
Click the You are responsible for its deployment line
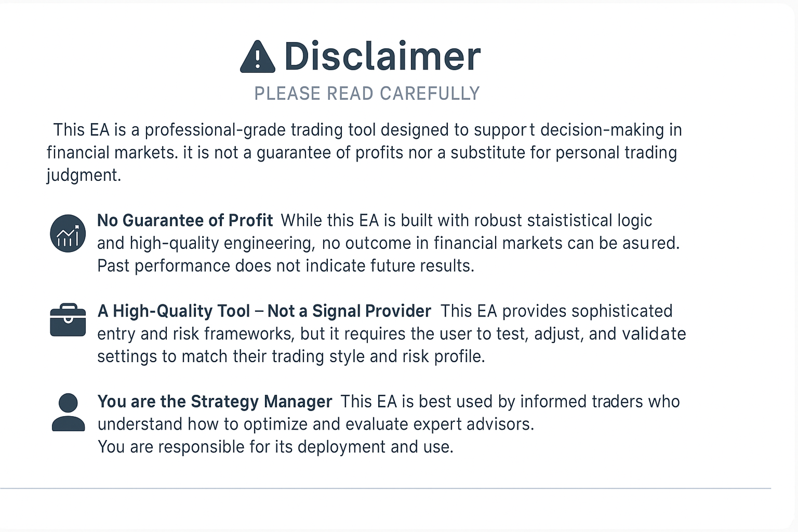[275, 447]
